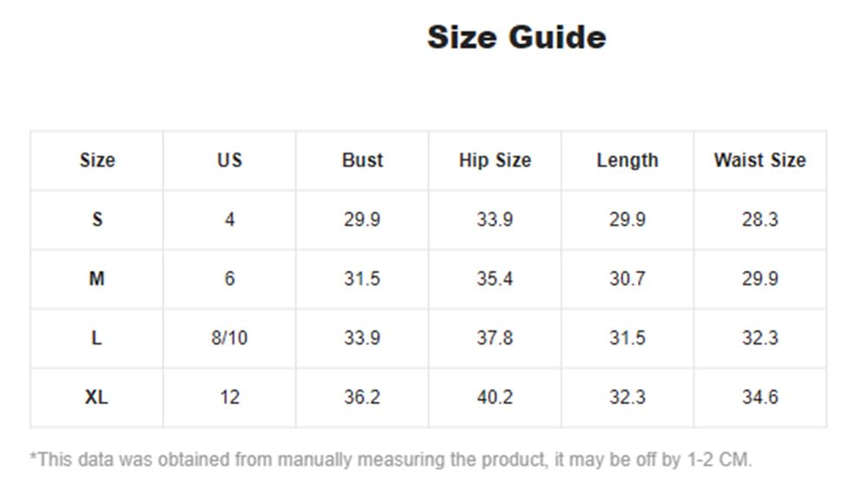Click the Hip Size column header
This screenshot has height=491, width=868.
495,160
